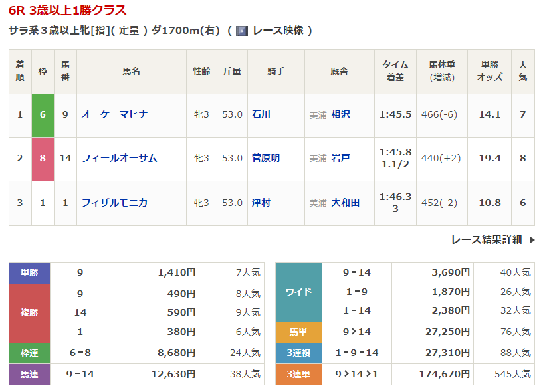Open the race video film icon
The height and width of the screenshot is (392, 547).
pos(242,31)
